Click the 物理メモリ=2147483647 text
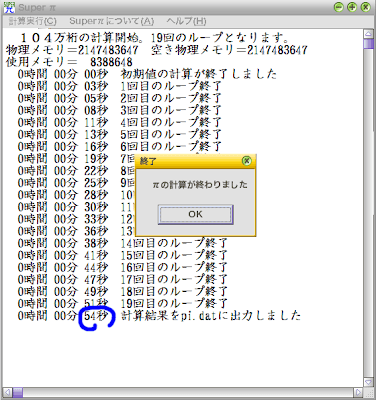 tap(72, 50)
